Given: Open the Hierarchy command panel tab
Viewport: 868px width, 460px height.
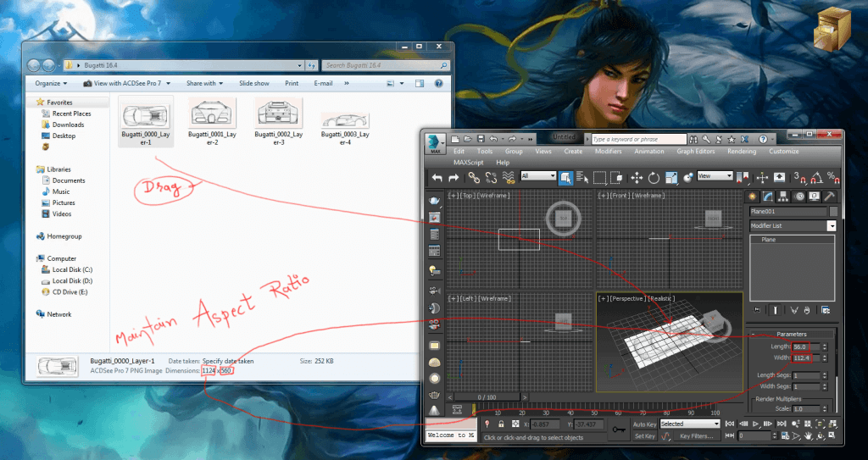Looking at the screenshot, I should 785,197.
